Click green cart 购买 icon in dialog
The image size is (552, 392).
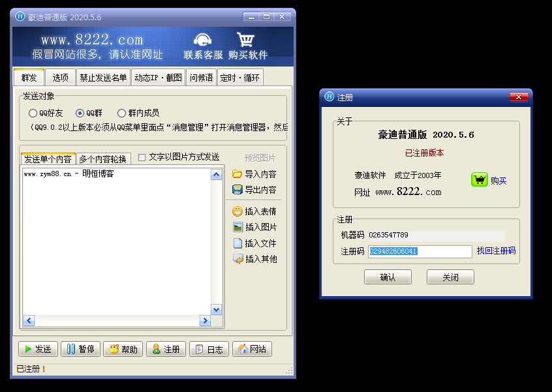pos(479,180)
